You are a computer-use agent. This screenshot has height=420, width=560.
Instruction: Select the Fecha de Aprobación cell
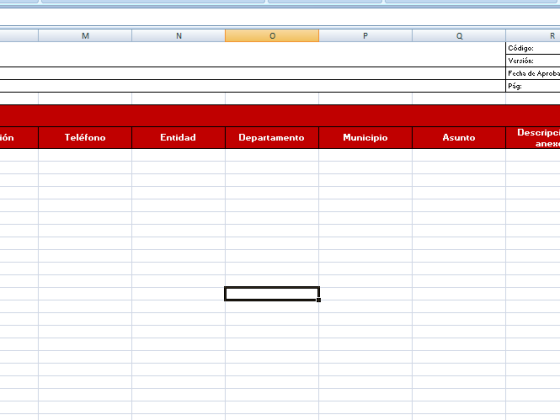(533, 73)
